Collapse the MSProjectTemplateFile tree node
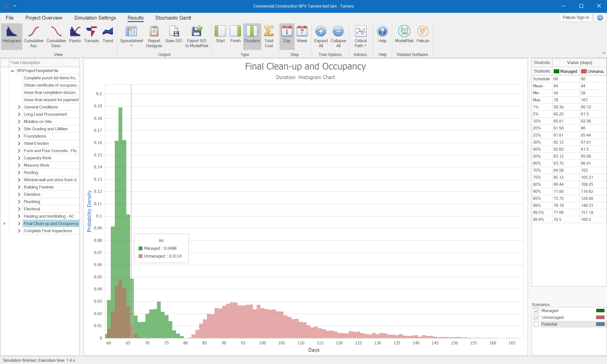This screenshot has height=364, width=607. click(12, 71)
